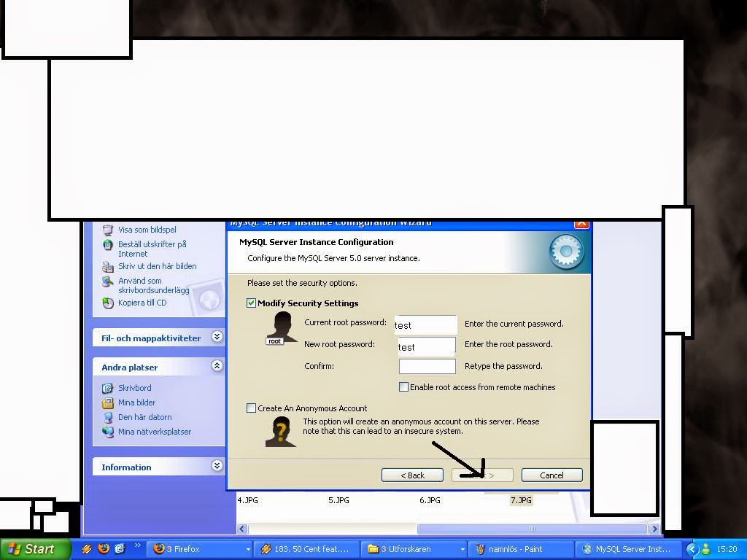Image resolution: width=747 pixels, height=560 pixels.
Task: Open the Firefox taskbar group dropdown
Action: [x=248, y=550]
